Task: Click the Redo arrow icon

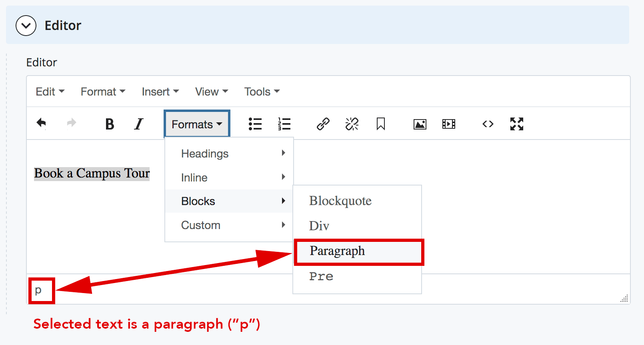Action: coord(71,123)
